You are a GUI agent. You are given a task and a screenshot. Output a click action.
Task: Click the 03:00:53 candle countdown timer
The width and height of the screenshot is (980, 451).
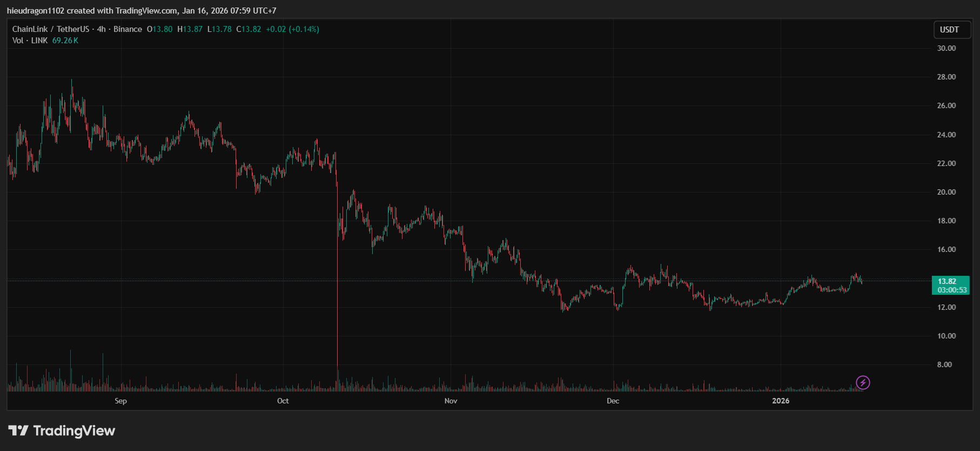(x=952, y=290)
